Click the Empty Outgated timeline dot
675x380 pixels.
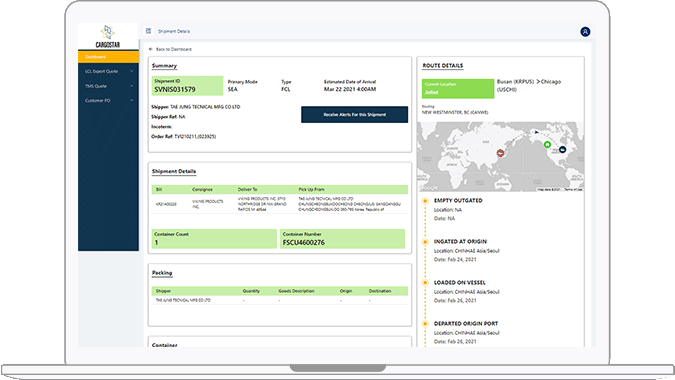[x=425, y=201]
